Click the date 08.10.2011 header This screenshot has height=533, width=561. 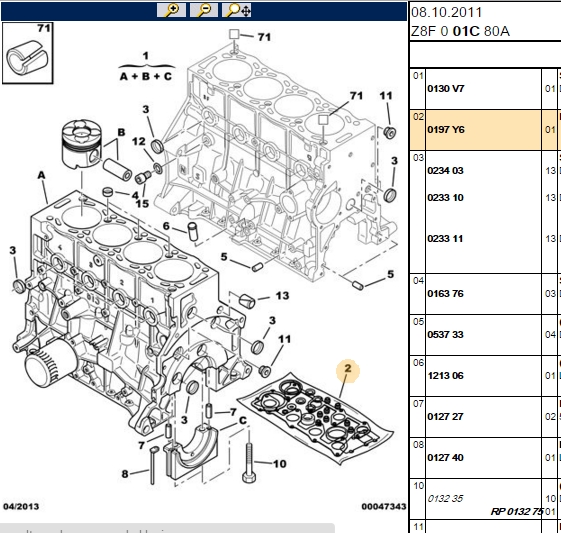(x=447, y=13)
